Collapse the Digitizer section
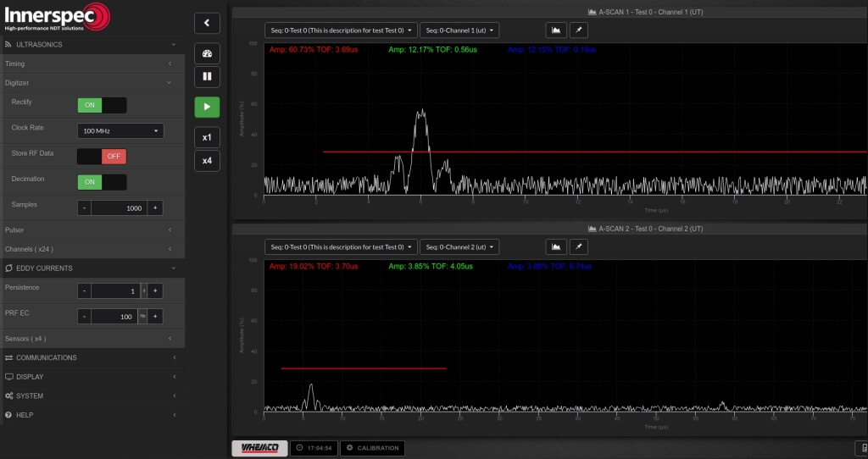Image resolution: width=868 pixels, height=459 pixels. pyautogui.click(x=92, y=83)
